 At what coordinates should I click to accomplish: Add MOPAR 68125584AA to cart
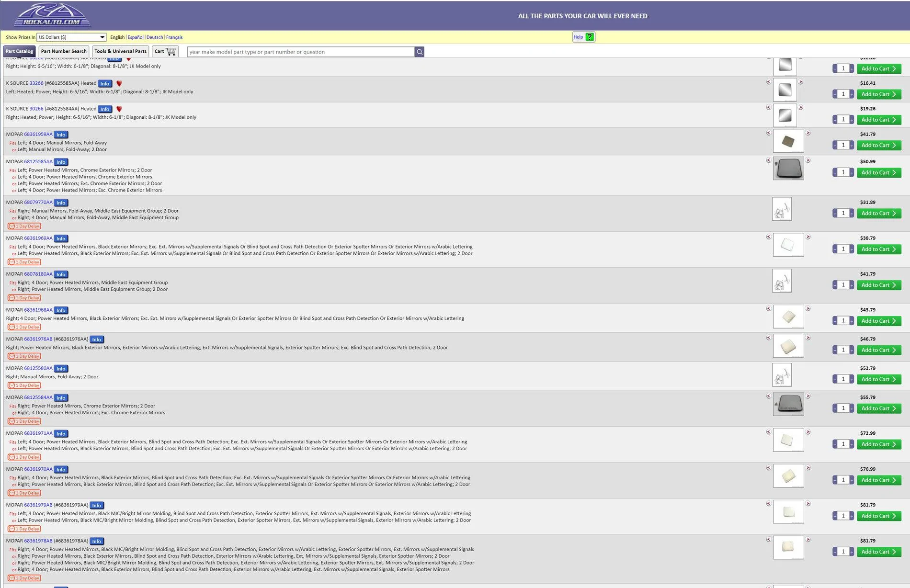click(x=879, y=408)
